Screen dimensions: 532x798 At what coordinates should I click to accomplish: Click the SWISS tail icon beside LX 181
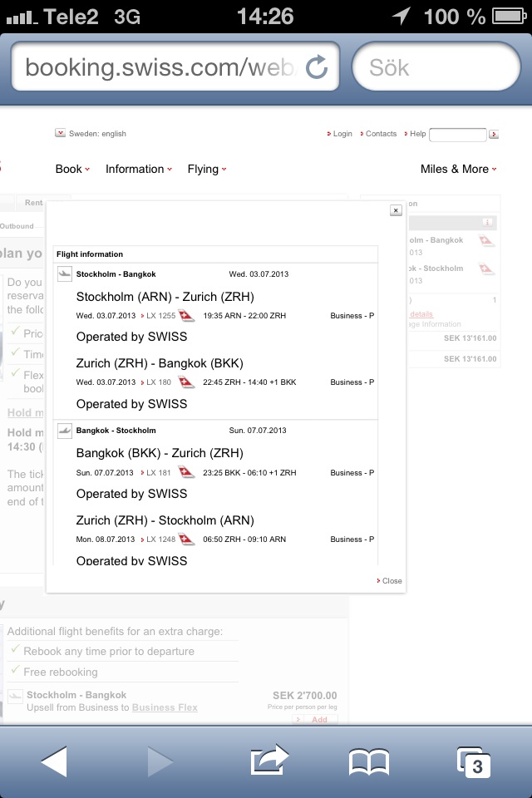pos(185,473)
